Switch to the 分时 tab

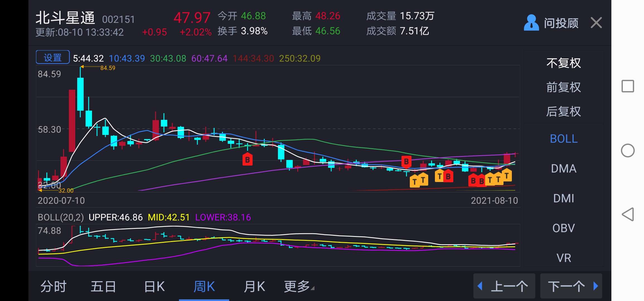click(x=54, y=287)
